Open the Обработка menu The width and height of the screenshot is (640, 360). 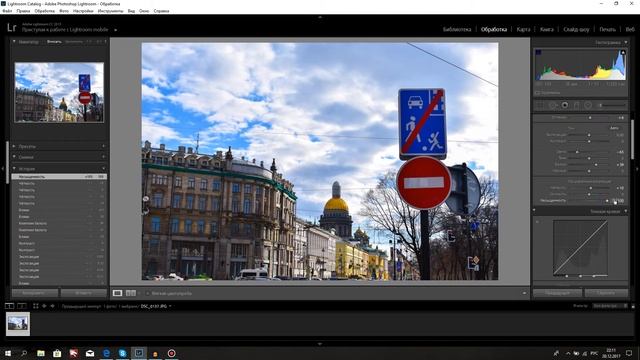tap(44, 11)
